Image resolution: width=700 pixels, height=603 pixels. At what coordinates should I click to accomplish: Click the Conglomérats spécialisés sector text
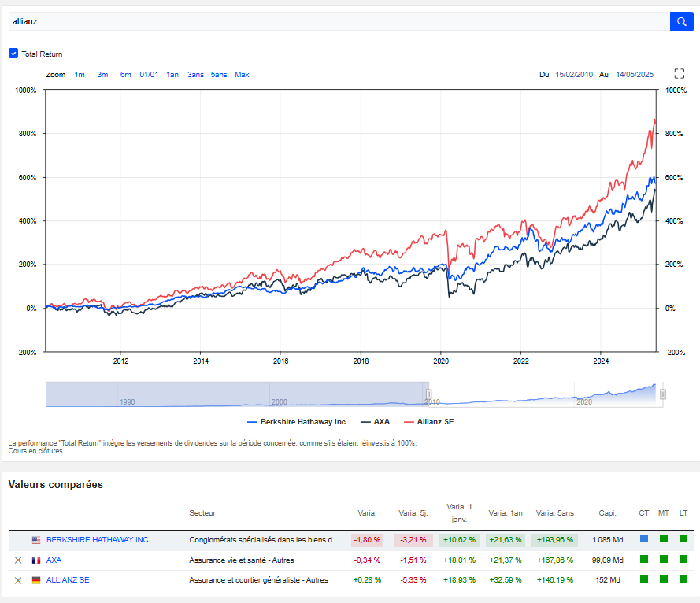coord(265,540)
